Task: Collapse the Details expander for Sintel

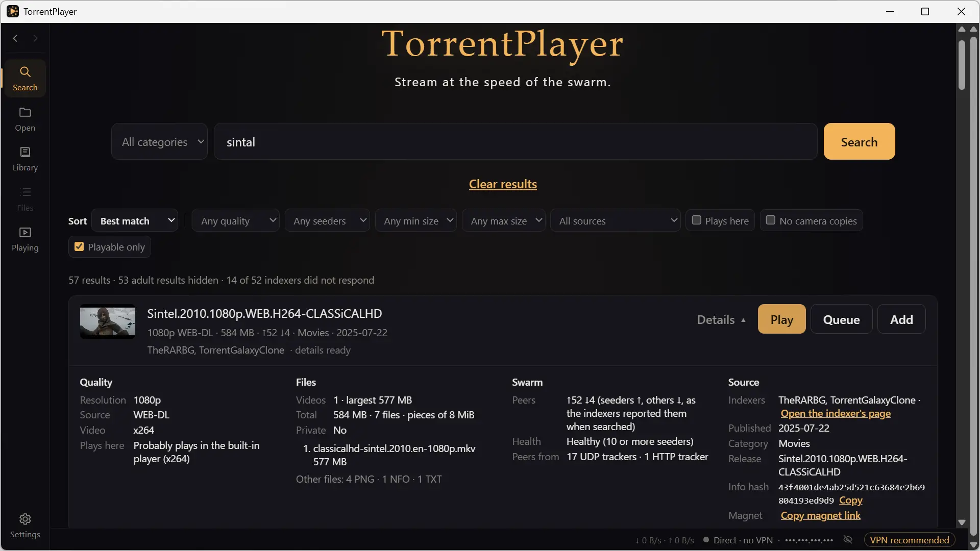Action: 721,319
